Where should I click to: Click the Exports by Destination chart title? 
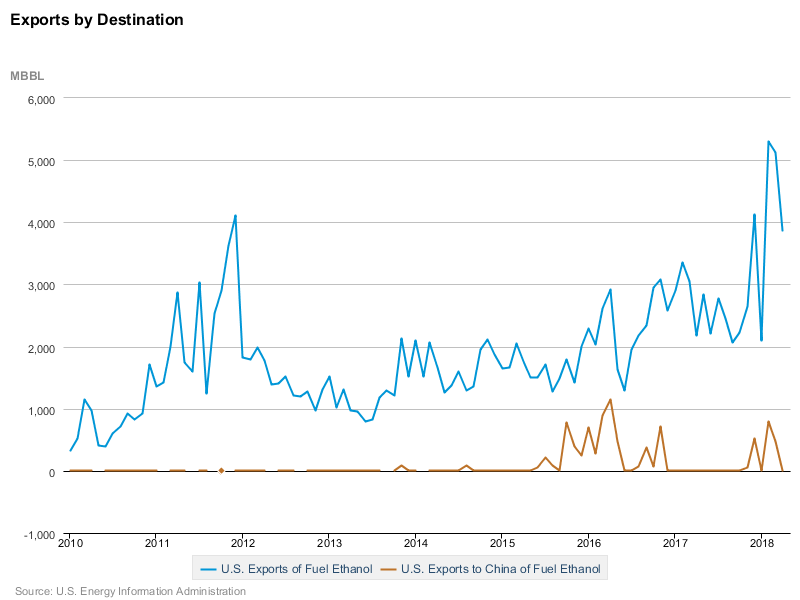[97, 19]
